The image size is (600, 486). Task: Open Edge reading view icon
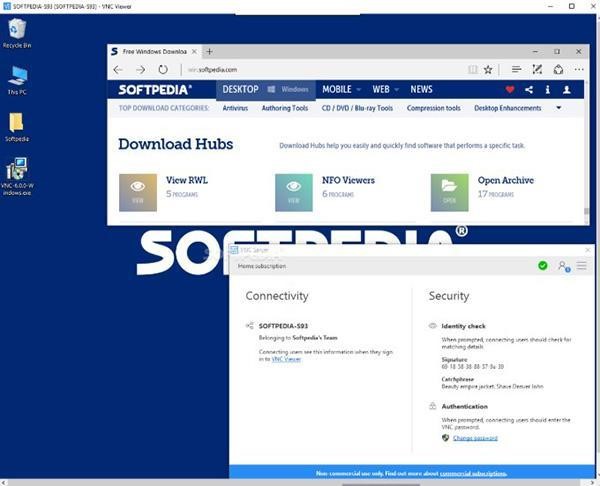coord(473,70)
